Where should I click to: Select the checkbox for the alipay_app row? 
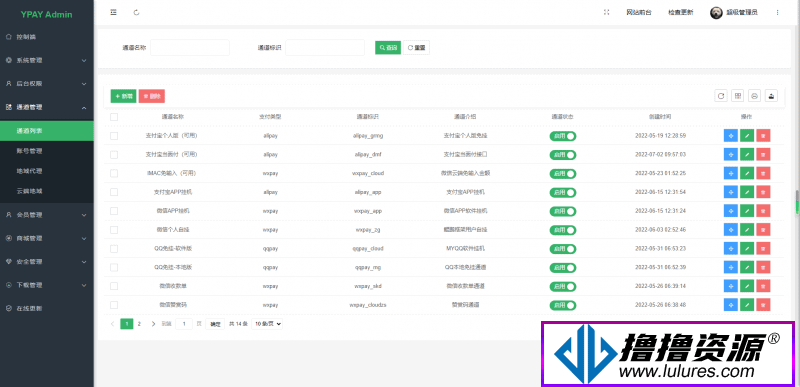click(x=114, y=192)
